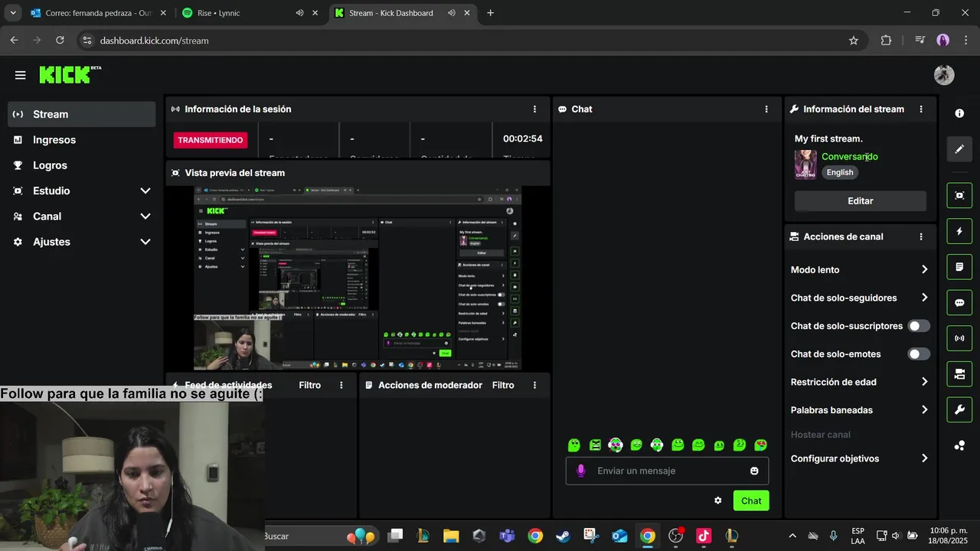The image size is (980, 551).
Task: Go to Logros in the left sidebar
Action: click(81, 165)
